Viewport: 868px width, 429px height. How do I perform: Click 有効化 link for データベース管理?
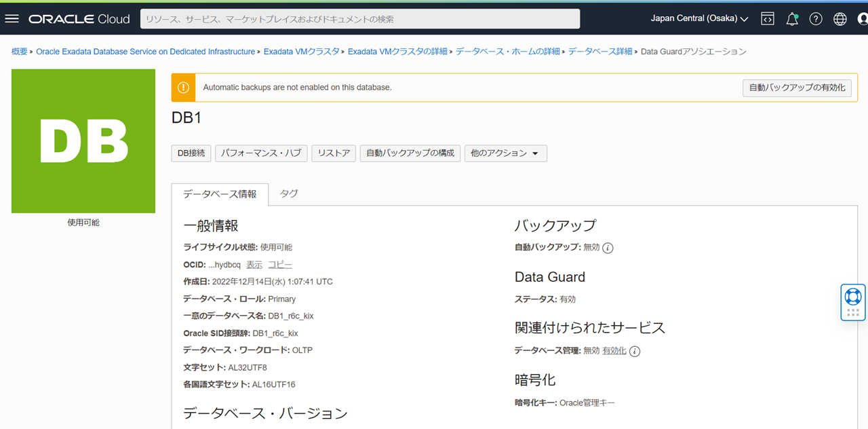click(x=614, y=351)
